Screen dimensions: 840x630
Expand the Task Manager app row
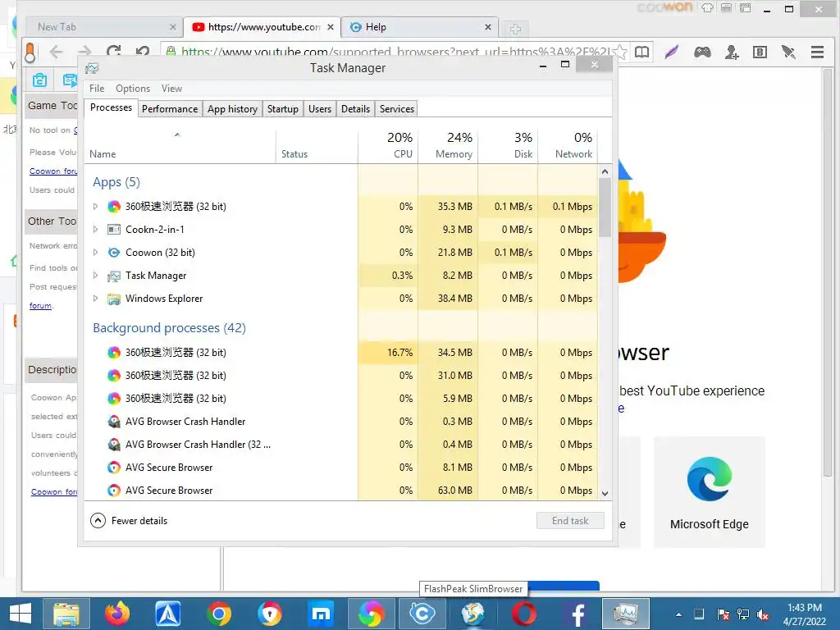pos(95,276)
